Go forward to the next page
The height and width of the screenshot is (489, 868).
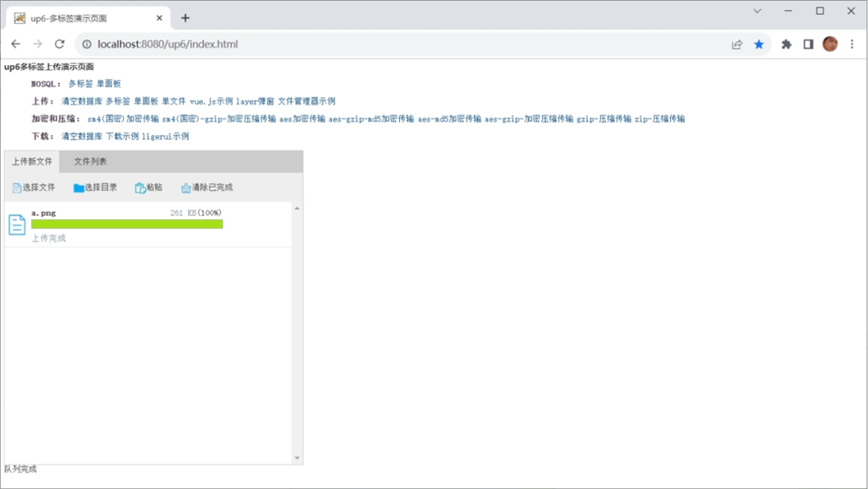[37, 44]
